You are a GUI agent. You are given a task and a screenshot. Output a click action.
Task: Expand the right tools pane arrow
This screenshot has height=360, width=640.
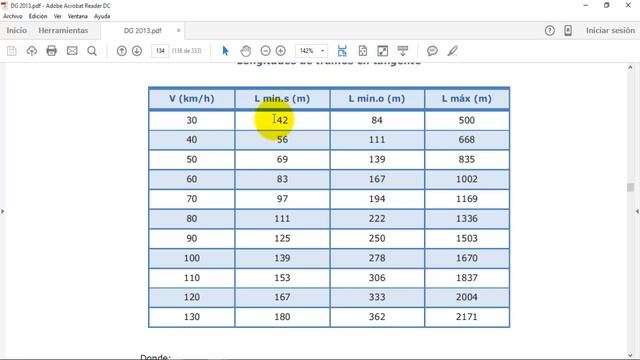637,211
